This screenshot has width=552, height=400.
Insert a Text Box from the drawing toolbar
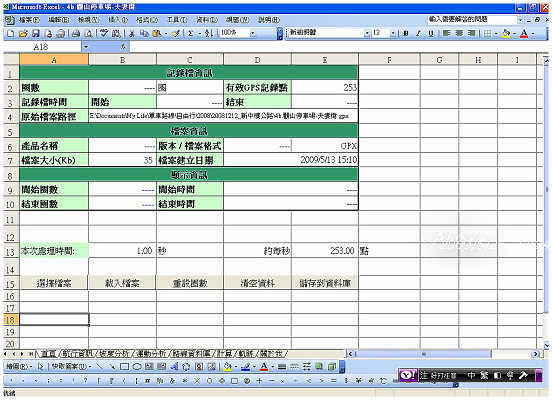tap(149, 367)
